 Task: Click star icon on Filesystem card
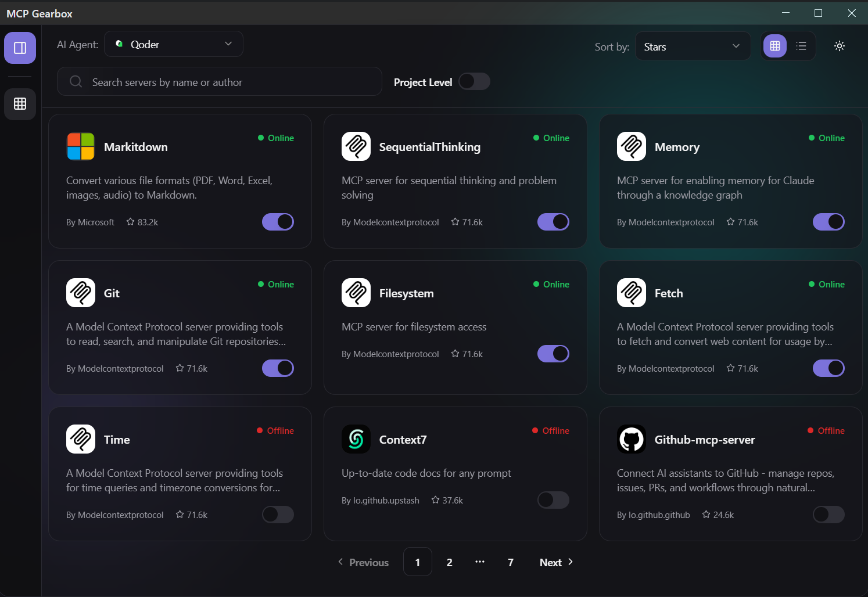click(x=455, y=354)
